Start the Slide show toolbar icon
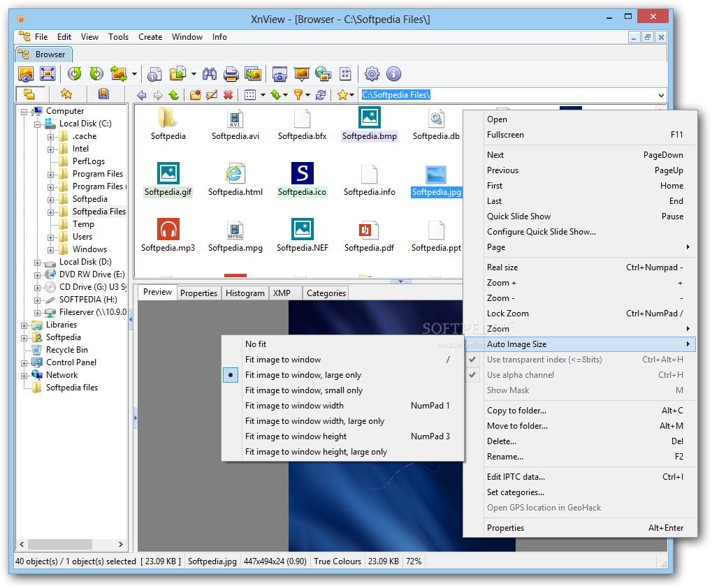The width and height of the screenshot is (712, 588). [302, 74]
